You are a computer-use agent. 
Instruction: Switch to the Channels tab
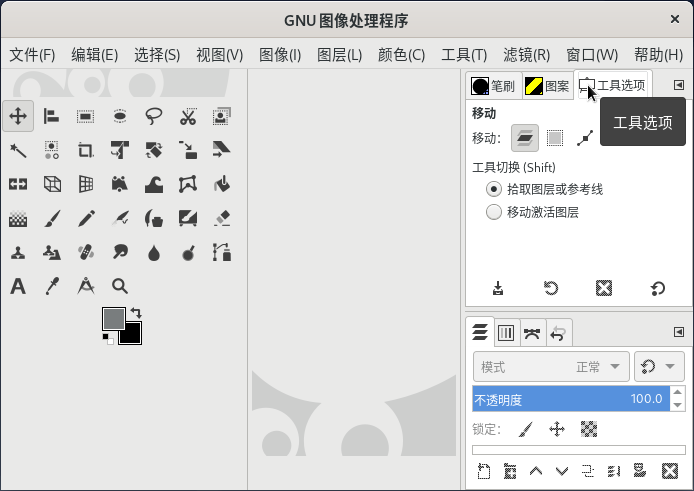coord(506,332)
